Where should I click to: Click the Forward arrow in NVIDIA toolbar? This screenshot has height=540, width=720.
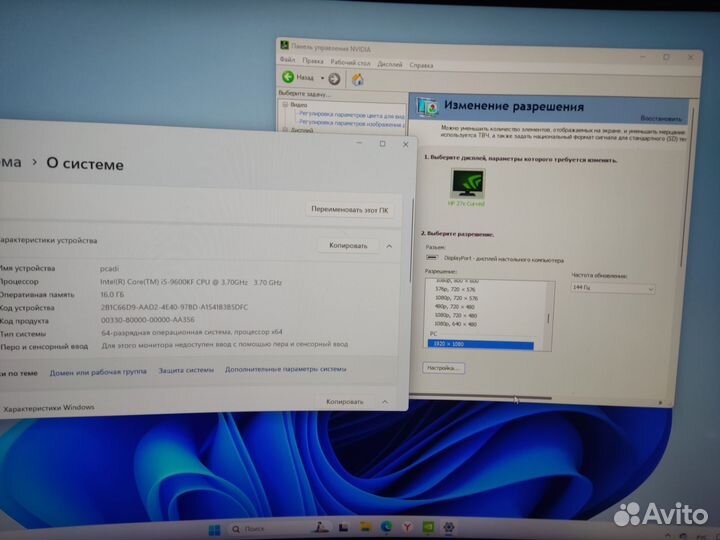click(x=334, y=78)
